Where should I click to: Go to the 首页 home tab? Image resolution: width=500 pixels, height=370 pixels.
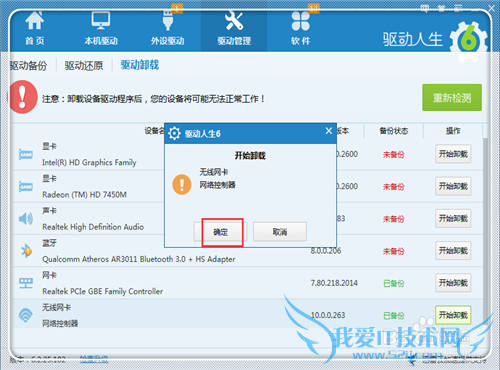pos(35,28)
